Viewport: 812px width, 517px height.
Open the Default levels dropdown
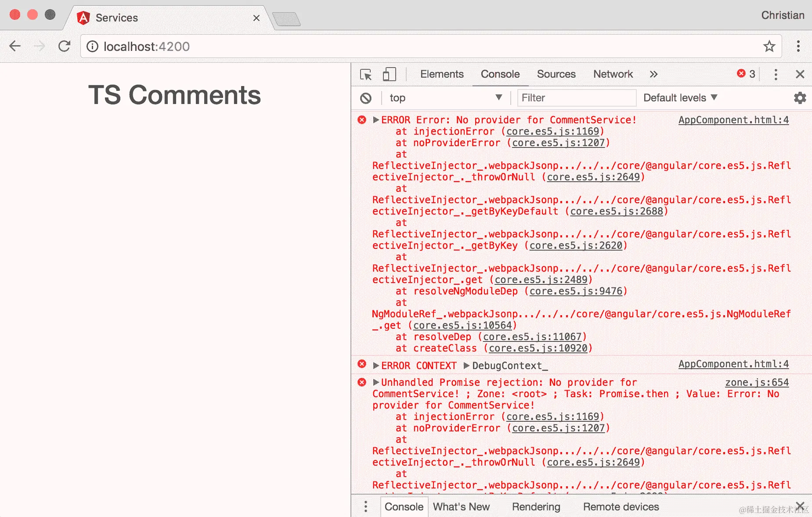tap(680, 98)
